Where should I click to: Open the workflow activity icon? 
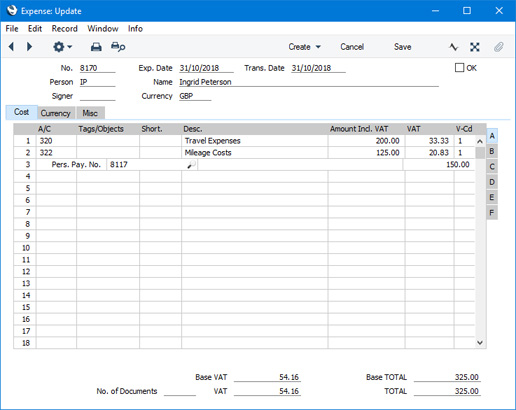(x=453, y=47)
